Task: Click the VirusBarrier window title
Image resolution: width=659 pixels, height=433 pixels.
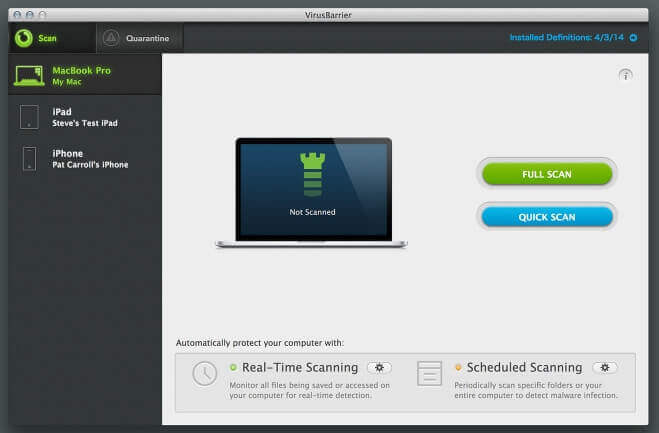Action: tap(328, 15)
